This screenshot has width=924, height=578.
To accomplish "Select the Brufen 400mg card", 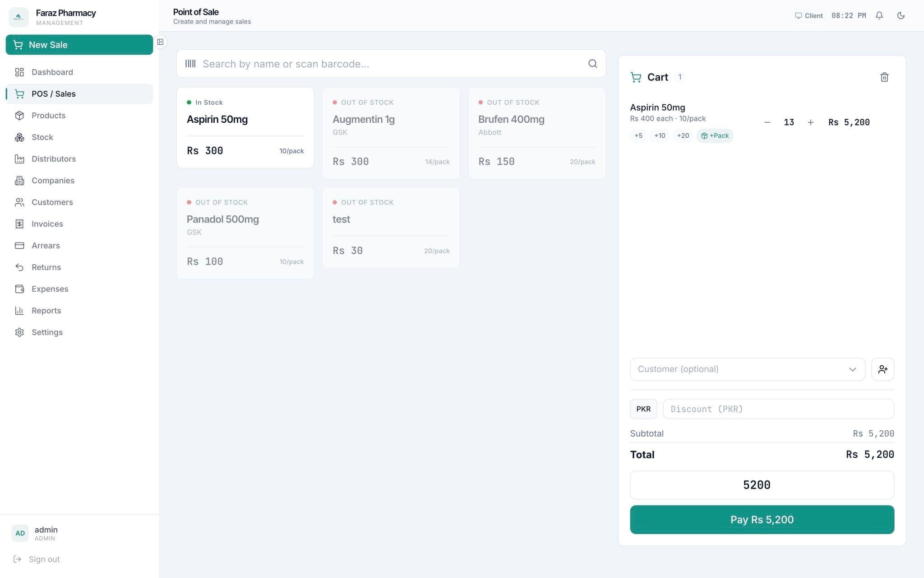I will click(x=536, y=133).
